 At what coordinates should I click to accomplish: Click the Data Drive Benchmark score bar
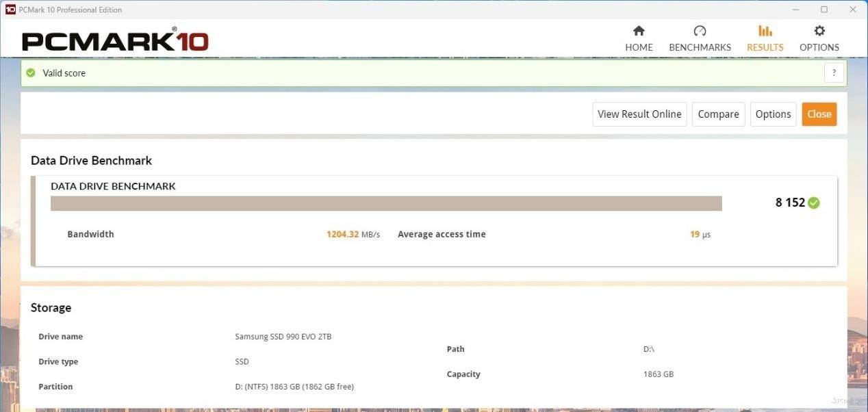(x=386, y=203)
